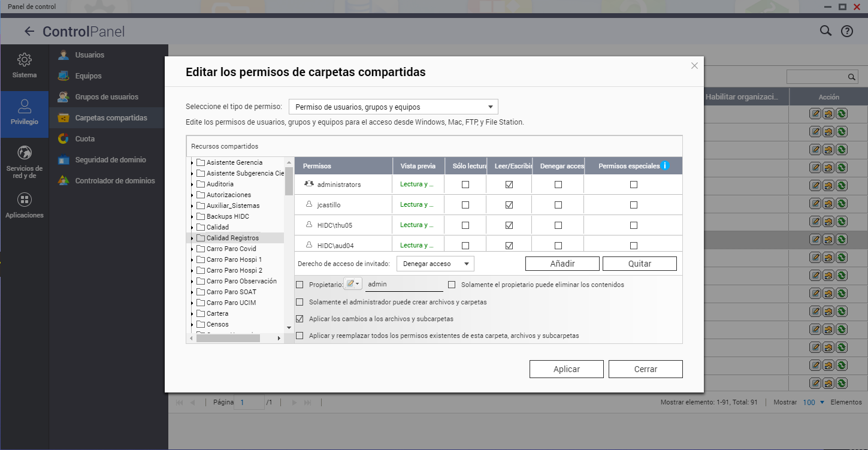Screen dimensions: 868x450
Task: Open Aplicaciones grid icon in sidebar
Action: click(25, 200)
